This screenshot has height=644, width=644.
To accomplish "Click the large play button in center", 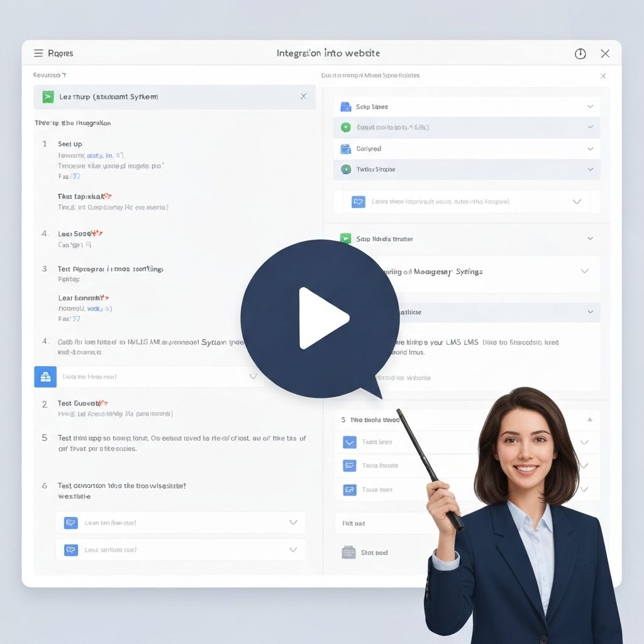I will pyautogui.click(x=320, y=318).
